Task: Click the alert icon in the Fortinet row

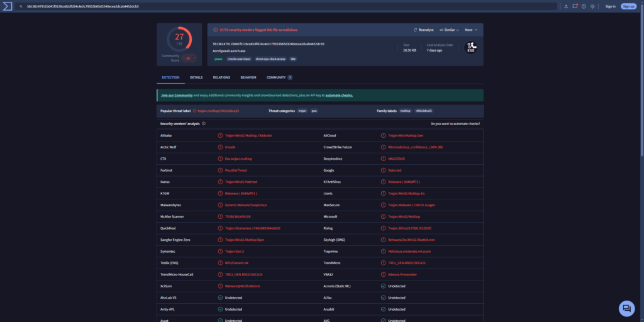Action: pos(220,170)
